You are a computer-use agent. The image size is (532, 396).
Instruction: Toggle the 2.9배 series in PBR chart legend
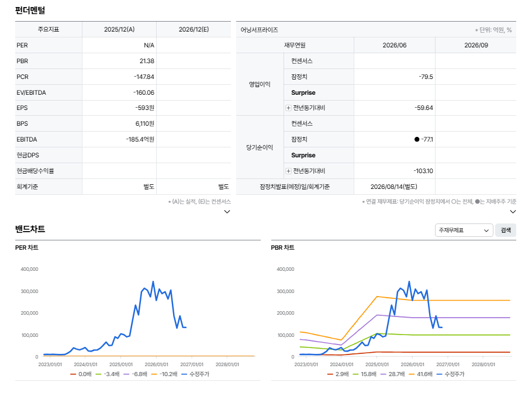pyautogui.click(x=338, y=374)
